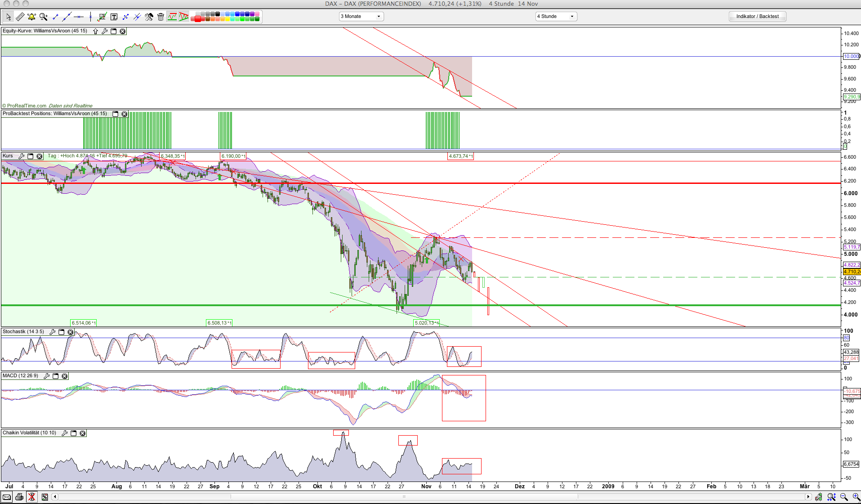Screen dimensions: 861x504
Task: Zoom in using the plus magnifier
Action: [x=856, y=497]
